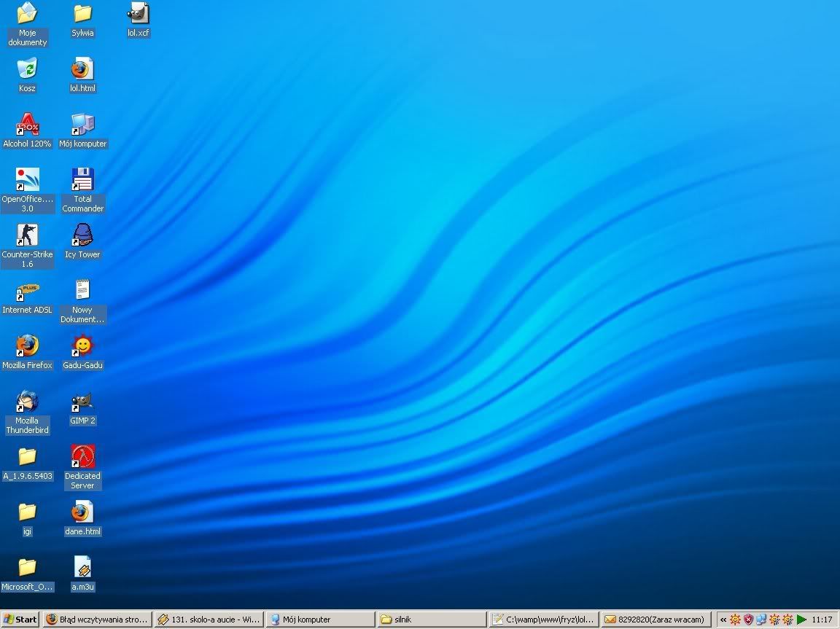Viewport: 840px width, 629px height.
Task: Open the 8292820 (Zaraz wracam) chat task
Action: (656, 620)
